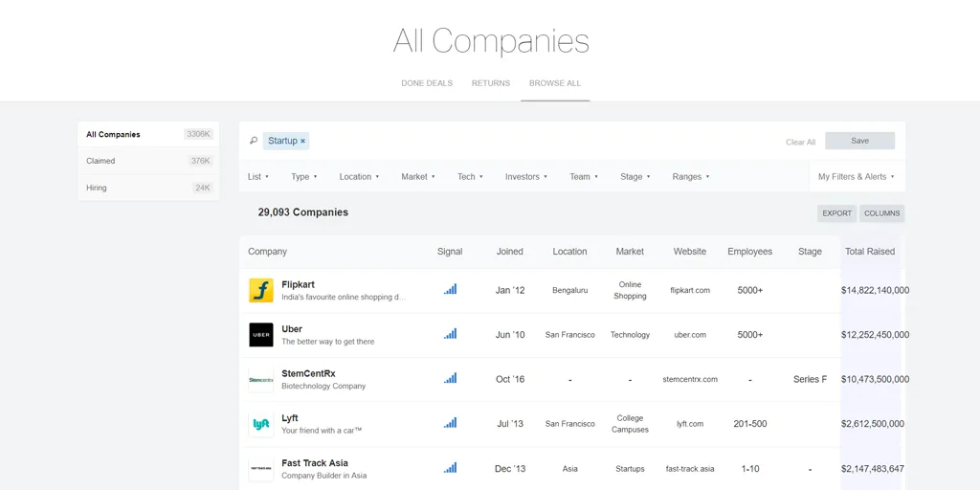
Task: Open the Uber company name link
Action: pyautogui.click(x=292, y=329)
